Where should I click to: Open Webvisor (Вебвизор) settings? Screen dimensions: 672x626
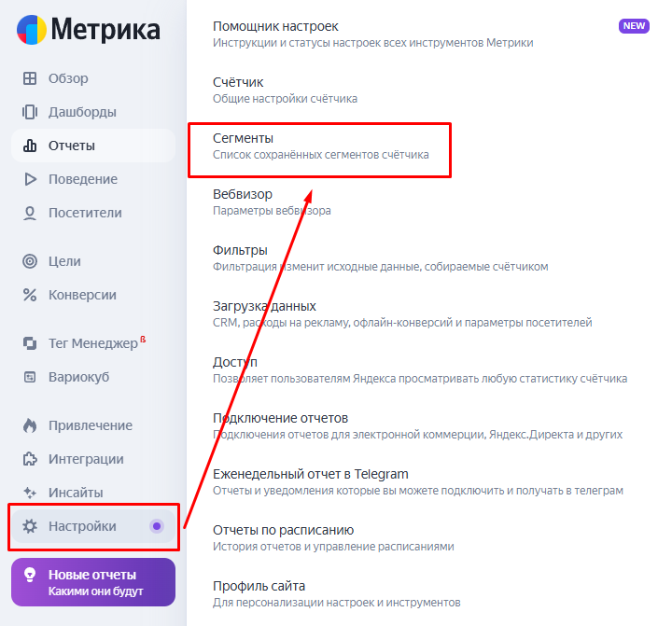pos(243,194)
